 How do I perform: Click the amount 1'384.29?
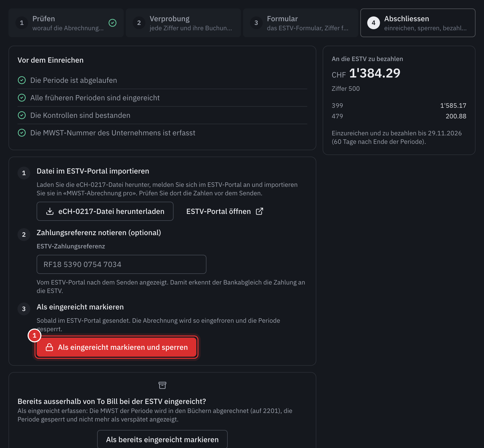point(375,73)
